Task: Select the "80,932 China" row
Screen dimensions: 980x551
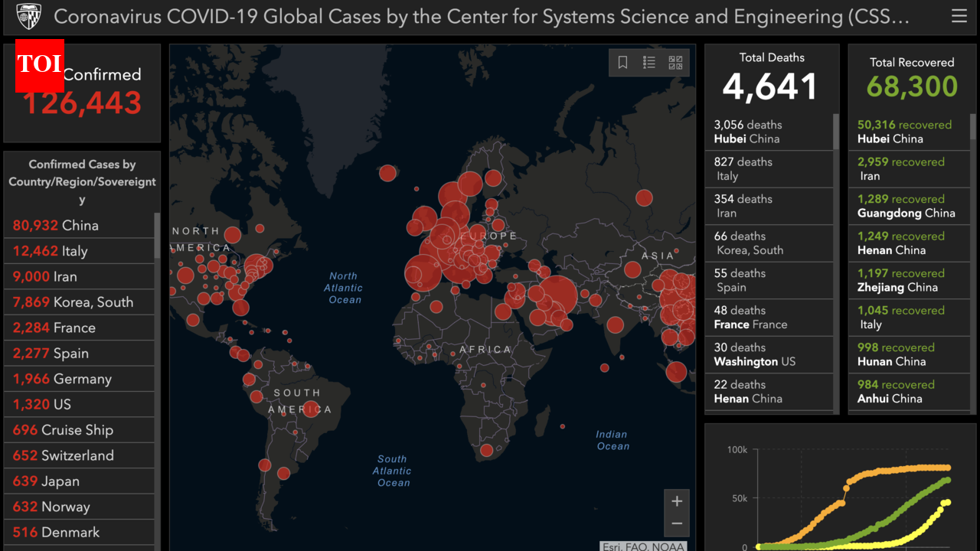Action: [x=80, y=226]
